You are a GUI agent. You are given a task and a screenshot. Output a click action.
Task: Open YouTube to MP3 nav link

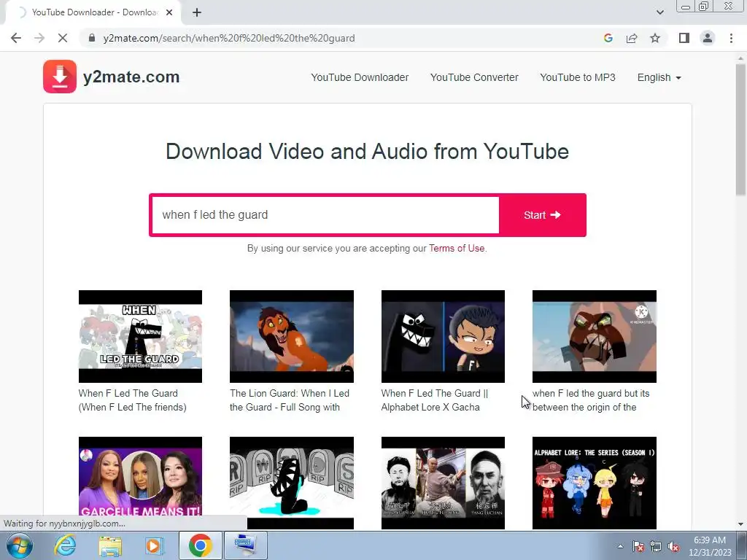tap(578, 77)
